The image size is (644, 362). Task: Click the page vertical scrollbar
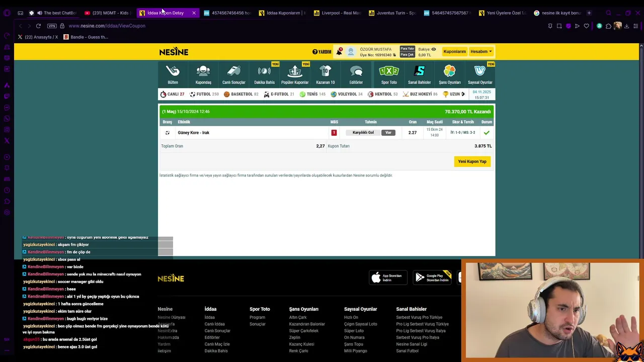[641, 151]
